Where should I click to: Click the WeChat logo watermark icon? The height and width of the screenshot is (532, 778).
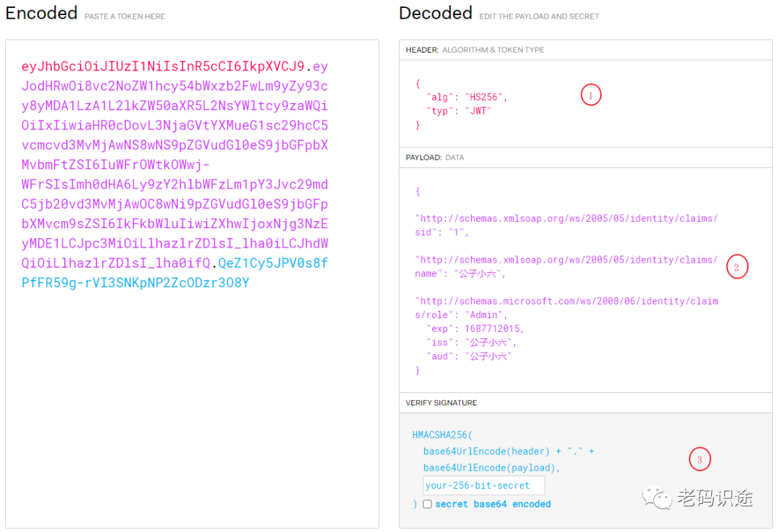tap(658, 495)
